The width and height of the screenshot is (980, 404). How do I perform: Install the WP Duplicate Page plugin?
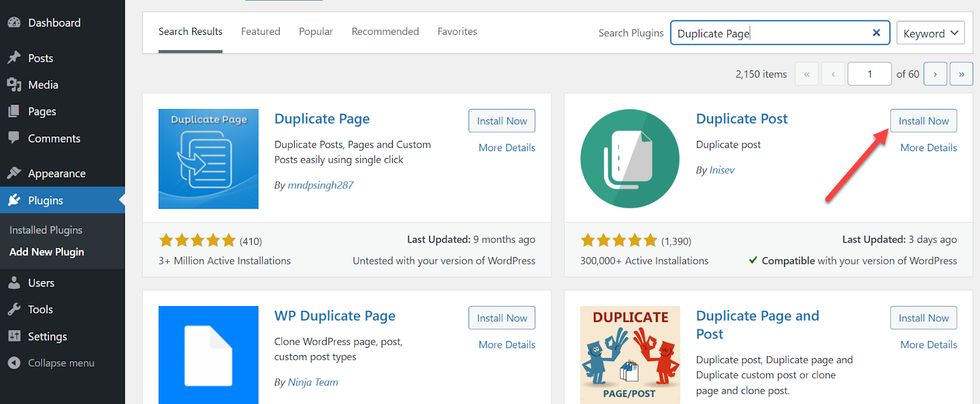502,318
